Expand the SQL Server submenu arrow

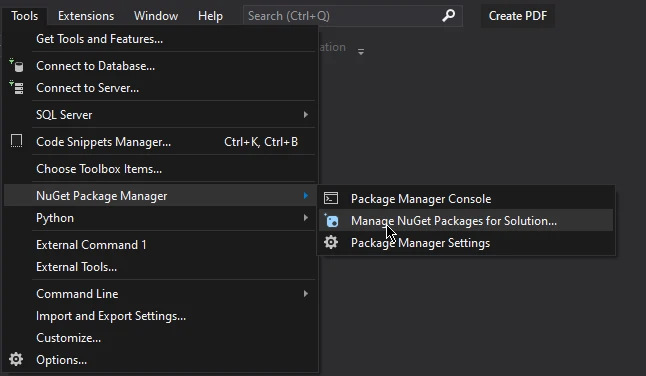click(x=306, y=114)
